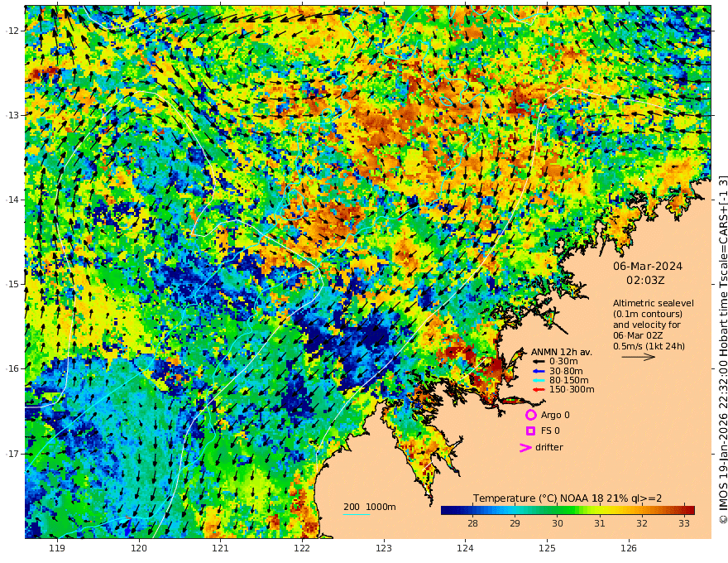Click the green middle of the temperature colorbar
The height and width of the screenshot is (563, 728).
click(x=568, y=510)
